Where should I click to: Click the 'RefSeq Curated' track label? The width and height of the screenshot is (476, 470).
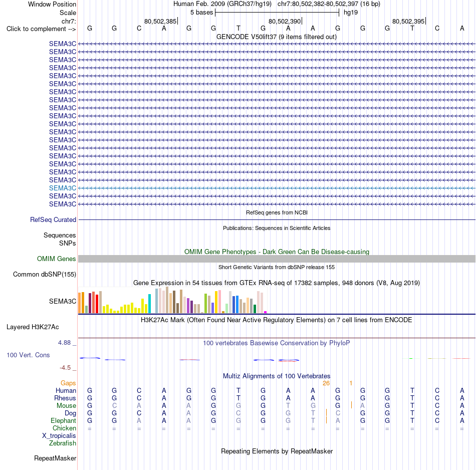pyautogui.click(x=53, y=219)
